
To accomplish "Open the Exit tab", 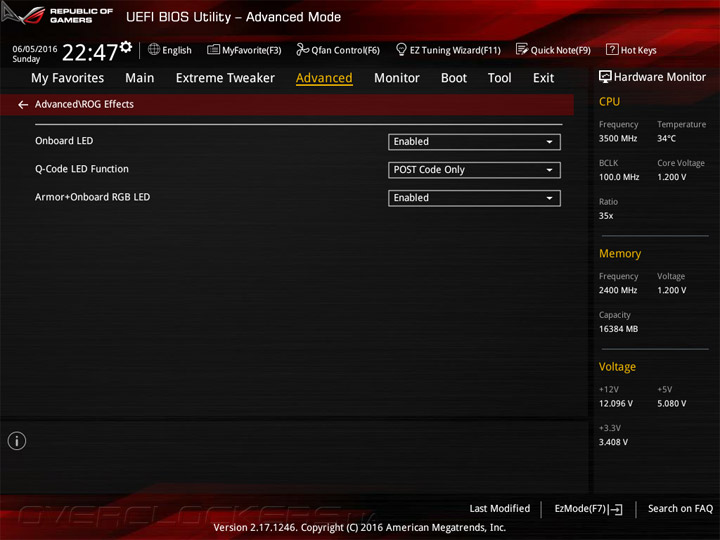I will click(544, 78).
